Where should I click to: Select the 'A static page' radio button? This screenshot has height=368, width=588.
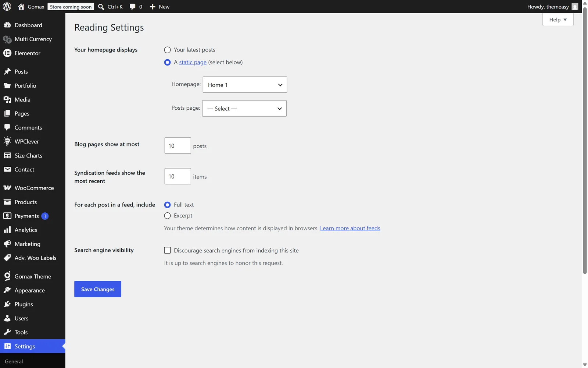(x=167, y=62)
